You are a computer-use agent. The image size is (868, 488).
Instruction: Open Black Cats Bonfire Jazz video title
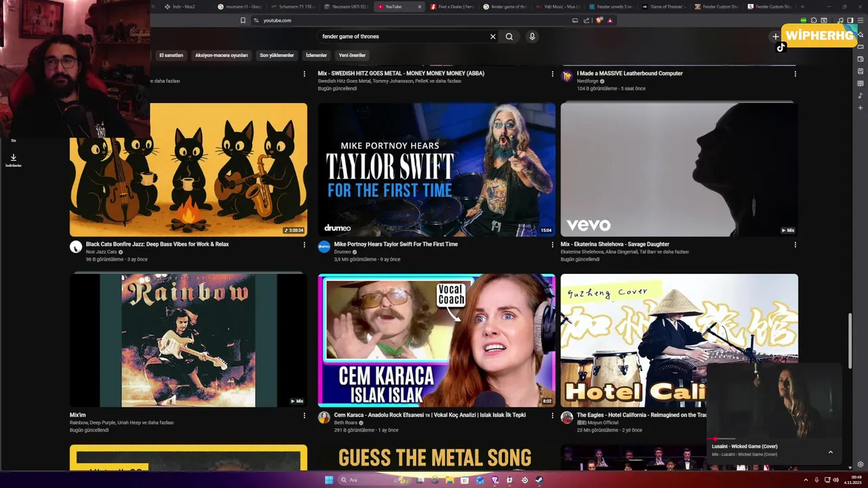157,244
